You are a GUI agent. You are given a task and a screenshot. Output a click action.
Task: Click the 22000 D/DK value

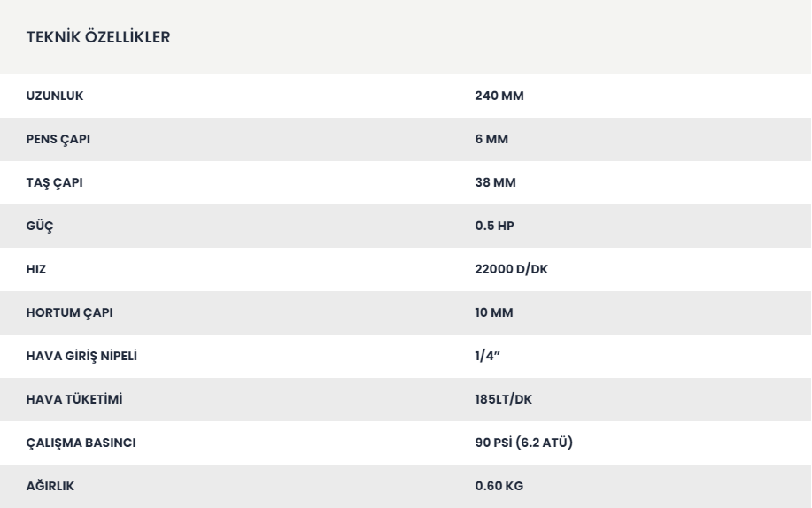pyautogui.click(x=511, y=269)
